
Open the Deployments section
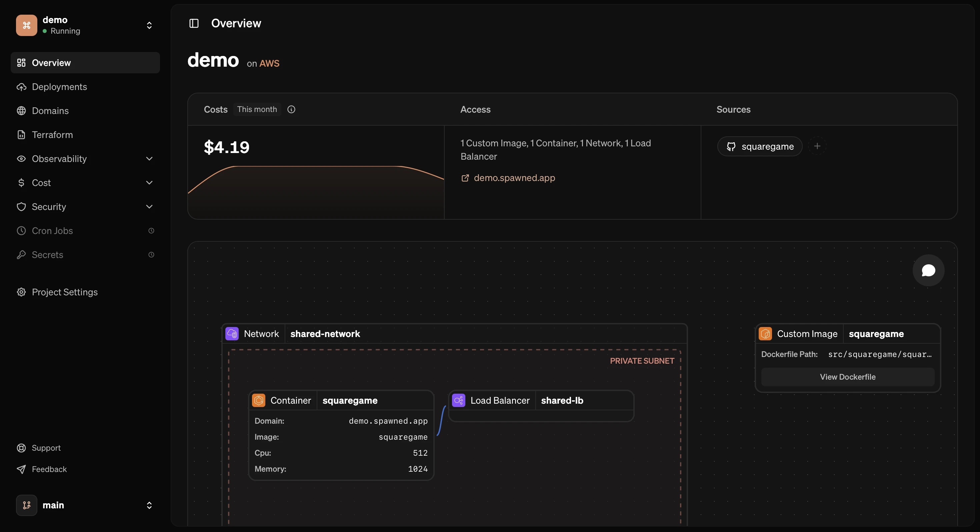59,87
